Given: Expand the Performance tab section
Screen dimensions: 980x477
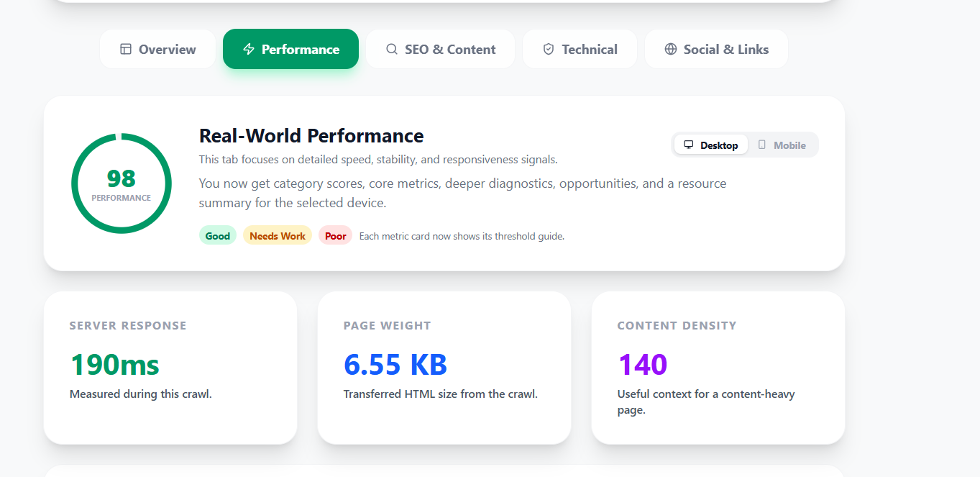Looking at the screenshot, I should tap(290, 49).
